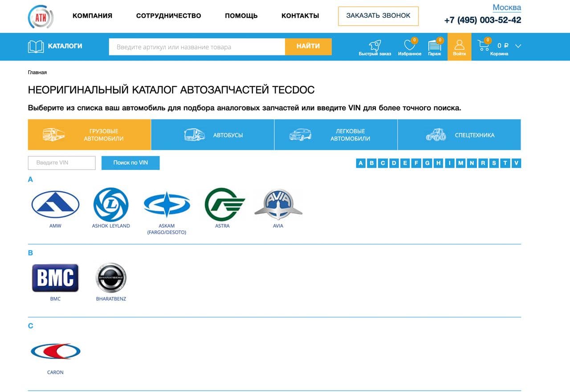Open the Компания menu
Screen dimensions: 570x392
pyautogui.click(x=92, y=16)
